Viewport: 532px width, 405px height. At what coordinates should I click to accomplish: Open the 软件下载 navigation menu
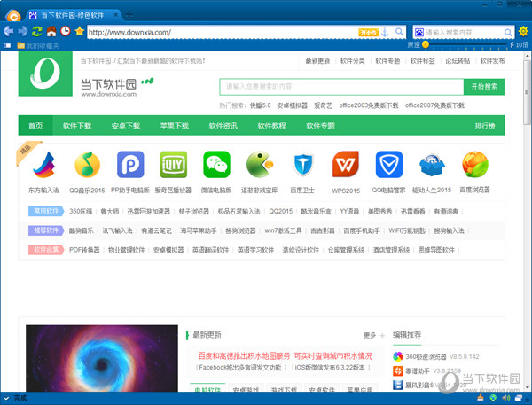(77, 126)
